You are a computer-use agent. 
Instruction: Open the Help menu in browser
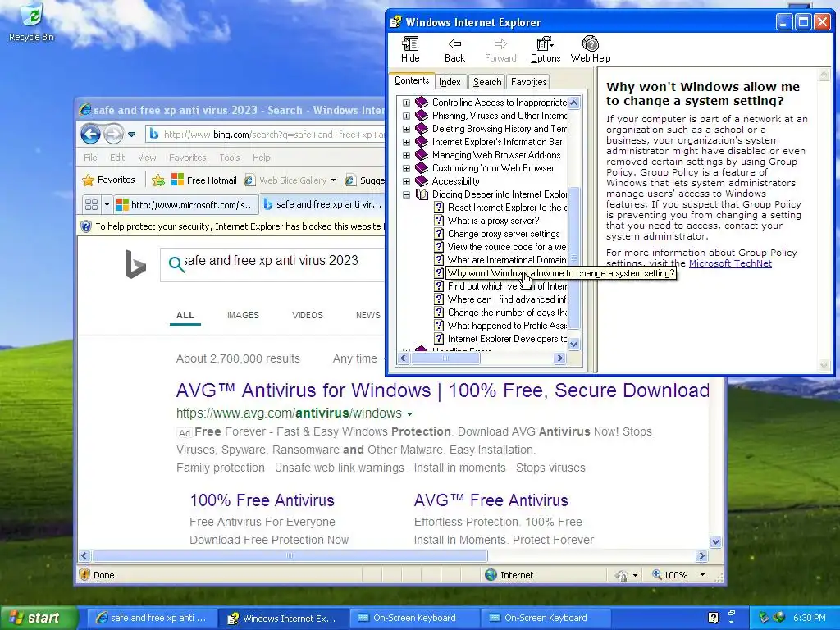click(x=262, y=157)
